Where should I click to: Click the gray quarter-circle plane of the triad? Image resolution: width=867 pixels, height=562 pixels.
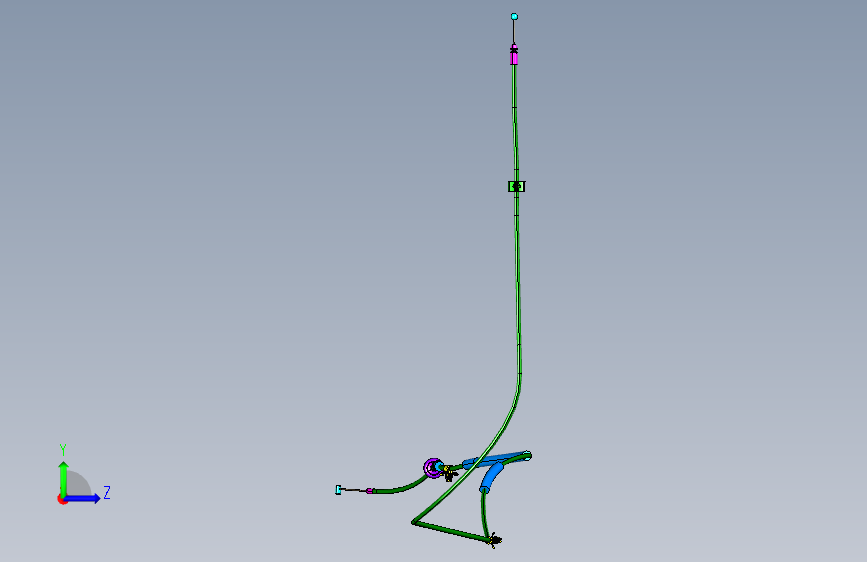pyautogui.click(x=79, y=484)
